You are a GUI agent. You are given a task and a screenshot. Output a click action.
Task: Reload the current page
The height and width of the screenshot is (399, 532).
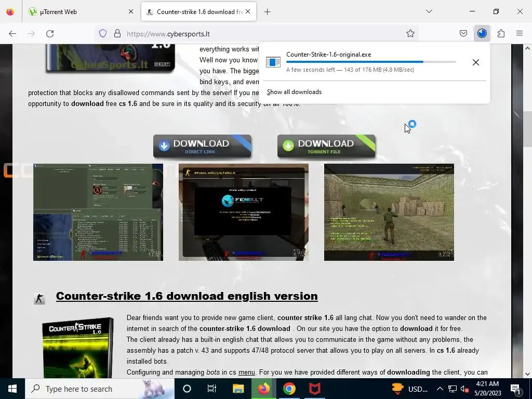50,34
